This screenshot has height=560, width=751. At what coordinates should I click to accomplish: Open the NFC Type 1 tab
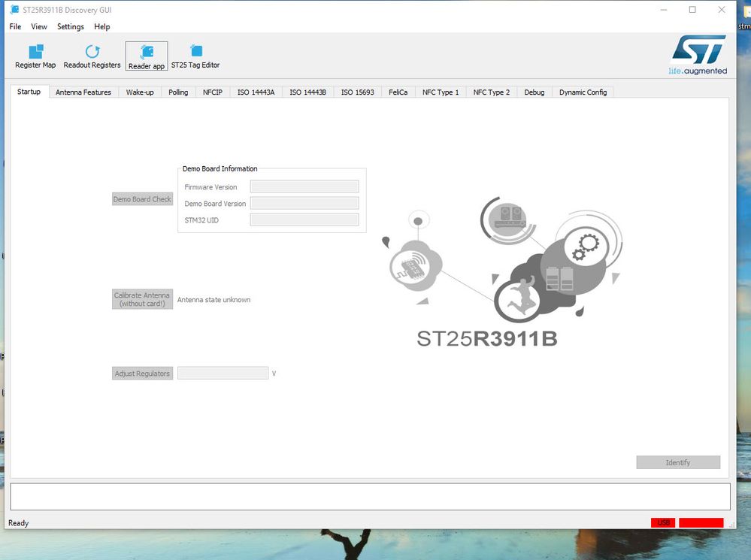point(441,92)
